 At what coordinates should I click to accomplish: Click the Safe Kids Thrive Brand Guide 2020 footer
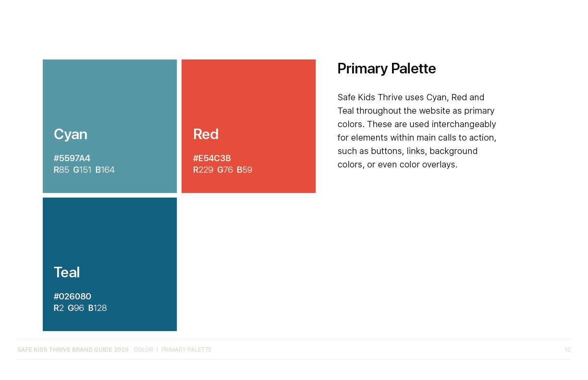73,350
